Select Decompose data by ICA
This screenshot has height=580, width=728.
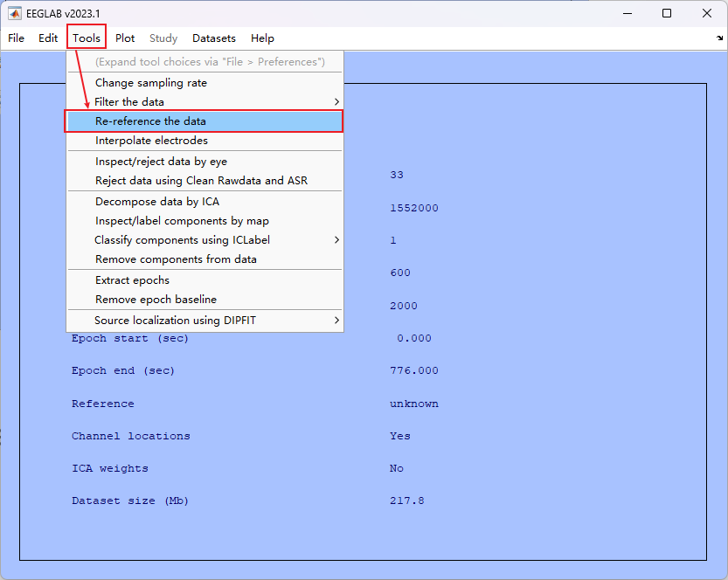pyautogui.click(x=205, y=202)
